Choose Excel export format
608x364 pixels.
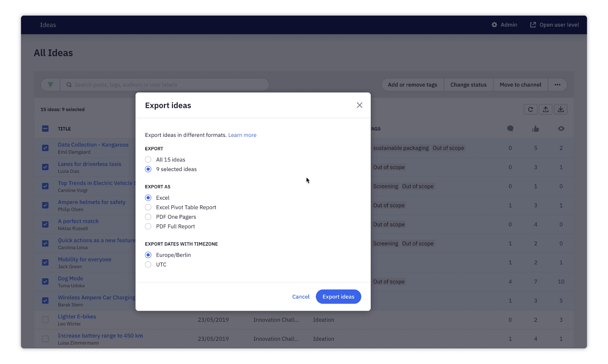point(148,198)
